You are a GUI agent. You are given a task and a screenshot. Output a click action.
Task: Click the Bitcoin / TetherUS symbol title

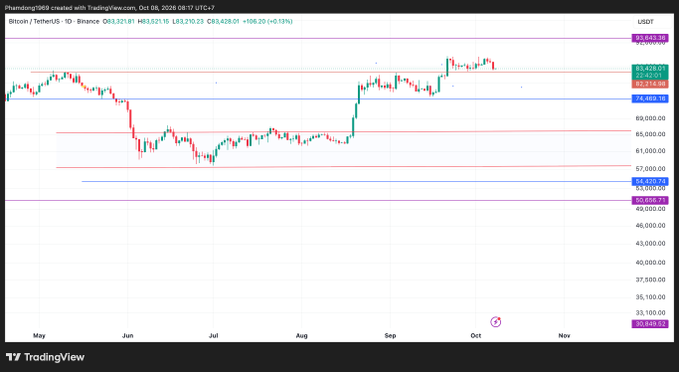pos(54,21)
